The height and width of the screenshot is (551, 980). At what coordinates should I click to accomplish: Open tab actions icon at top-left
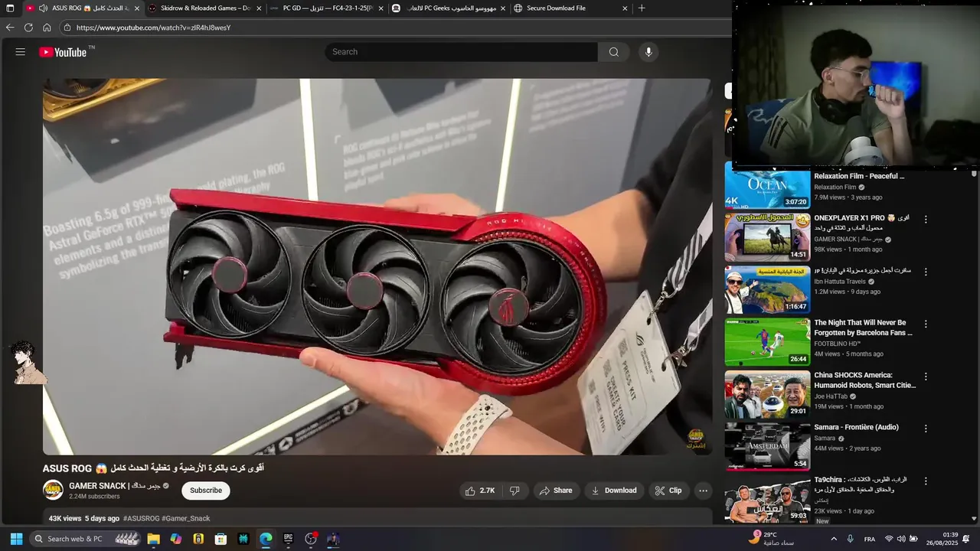(x=9, y=8)
